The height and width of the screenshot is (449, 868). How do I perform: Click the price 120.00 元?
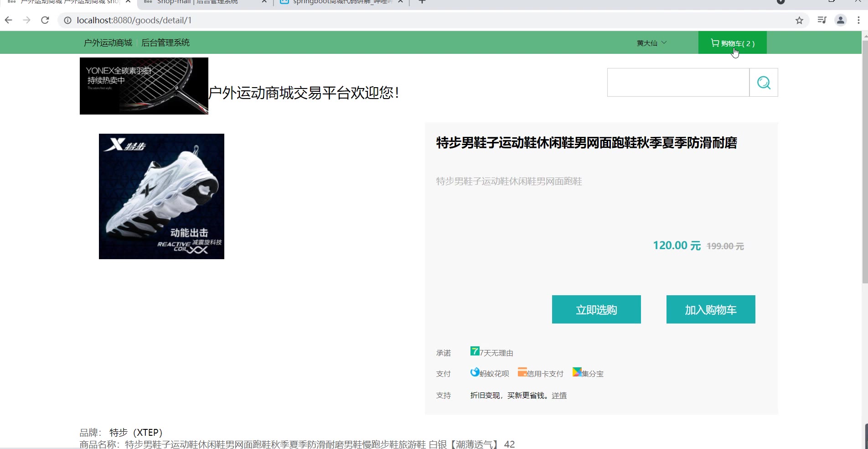[677, 245]
